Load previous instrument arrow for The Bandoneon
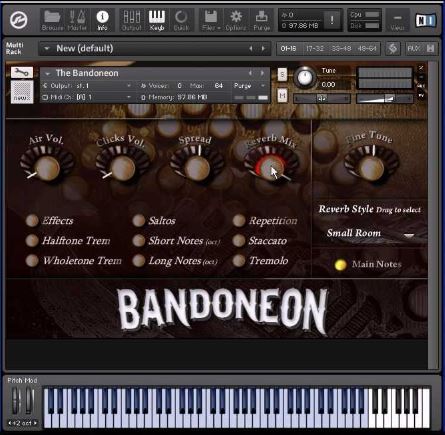445x435 pixels. click(250, 73)
